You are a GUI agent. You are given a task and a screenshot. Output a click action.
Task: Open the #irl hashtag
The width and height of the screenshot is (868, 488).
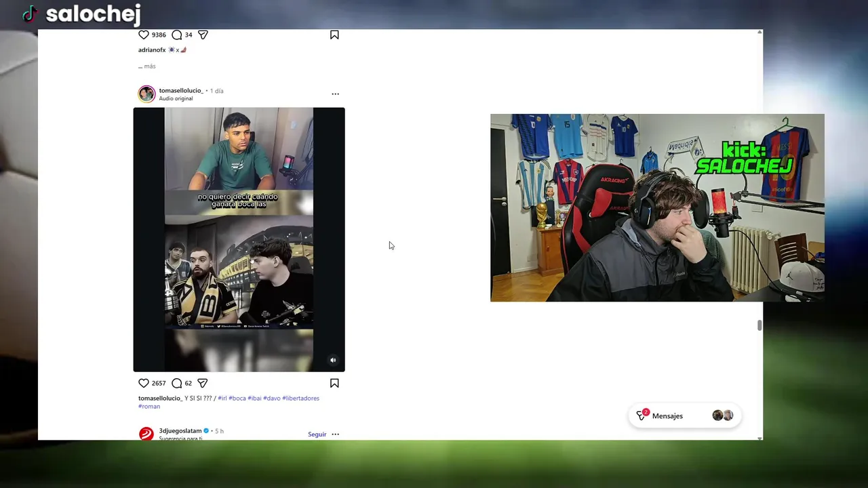pyautogui.click(x=222, y=399)
